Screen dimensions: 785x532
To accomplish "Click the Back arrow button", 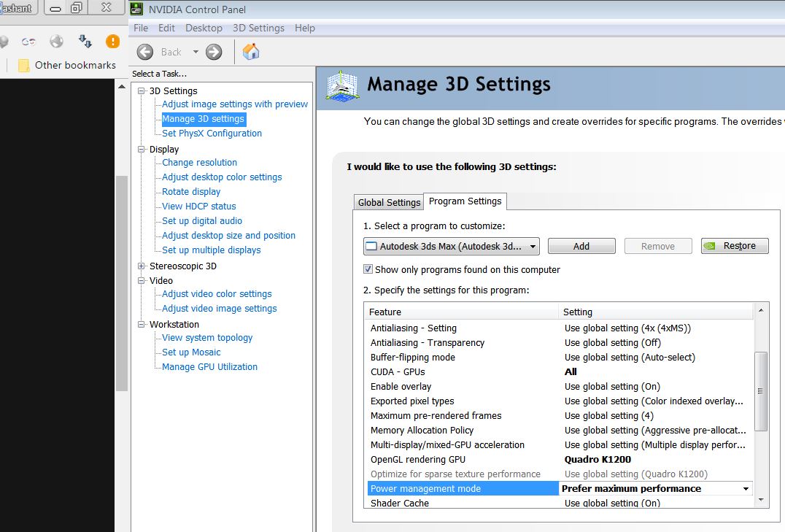I will [x=145, y=52].
